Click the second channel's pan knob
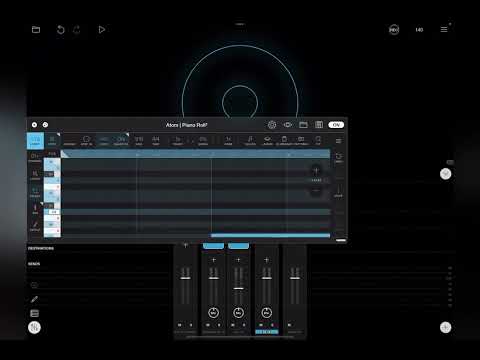480x360 pixels. coord(213,313)
